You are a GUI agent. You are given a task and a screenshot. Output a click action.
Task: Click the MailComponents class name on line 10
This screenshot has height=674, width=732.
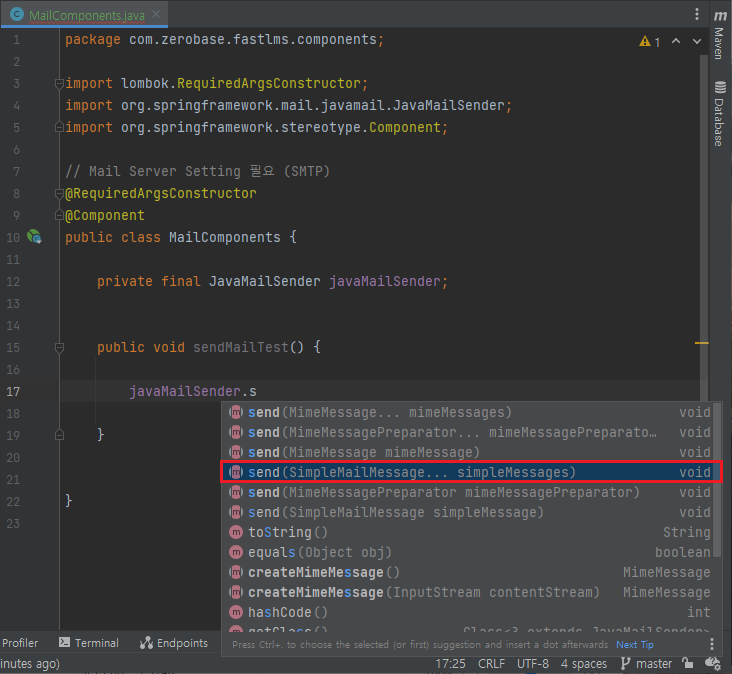coord(225,238)
